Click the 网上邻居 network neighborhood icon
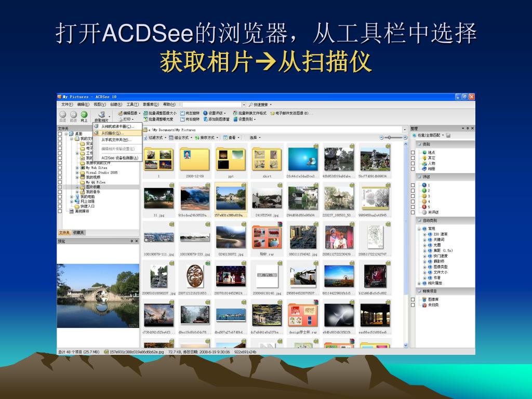 point(77,201)
